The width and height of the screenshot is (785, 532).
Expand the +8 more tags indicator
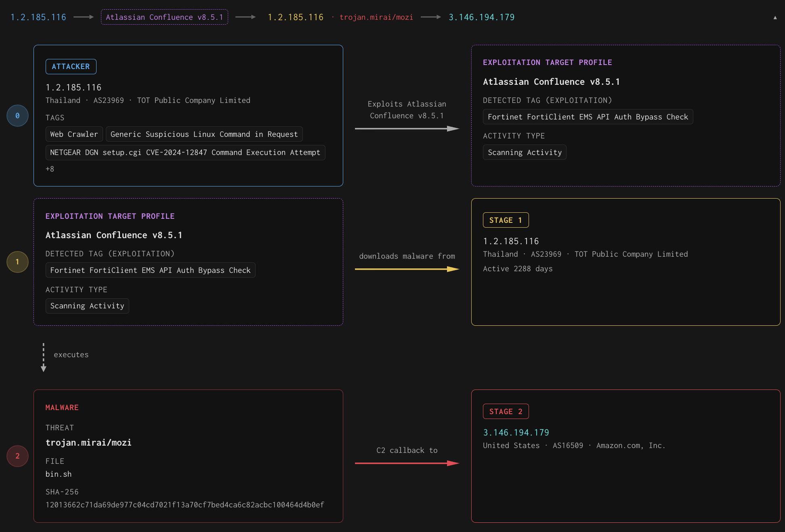tap(50, 169)
